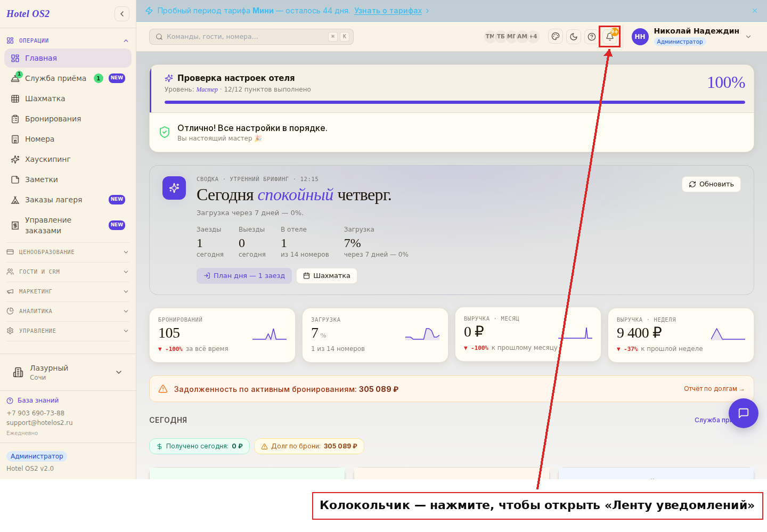Click the hotel settings check progress bar
The width and height of the screenshot is (767, 532).
click(455, 102)
